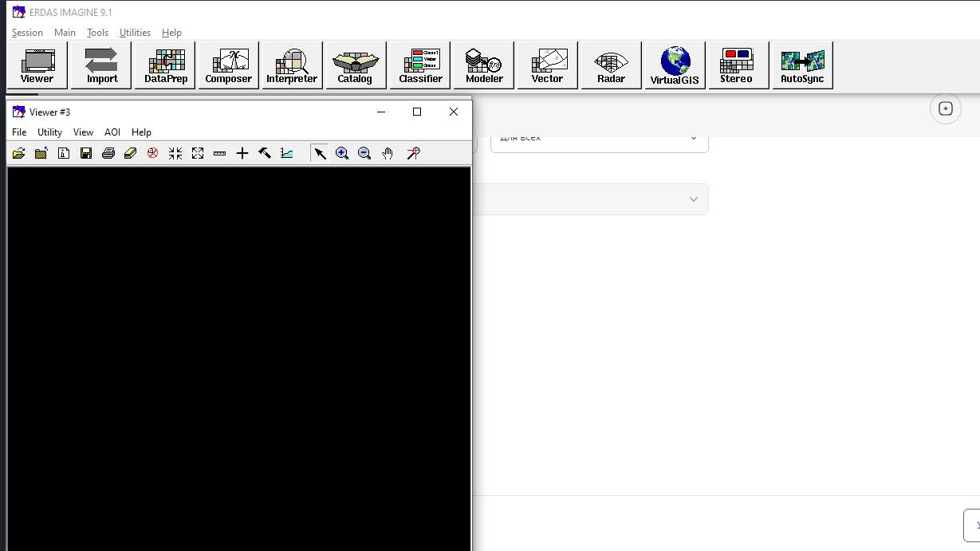Image resolution: width=980 pixels, height=551 pixels.
Task: Open the Vector module
Action: (547, 65)
